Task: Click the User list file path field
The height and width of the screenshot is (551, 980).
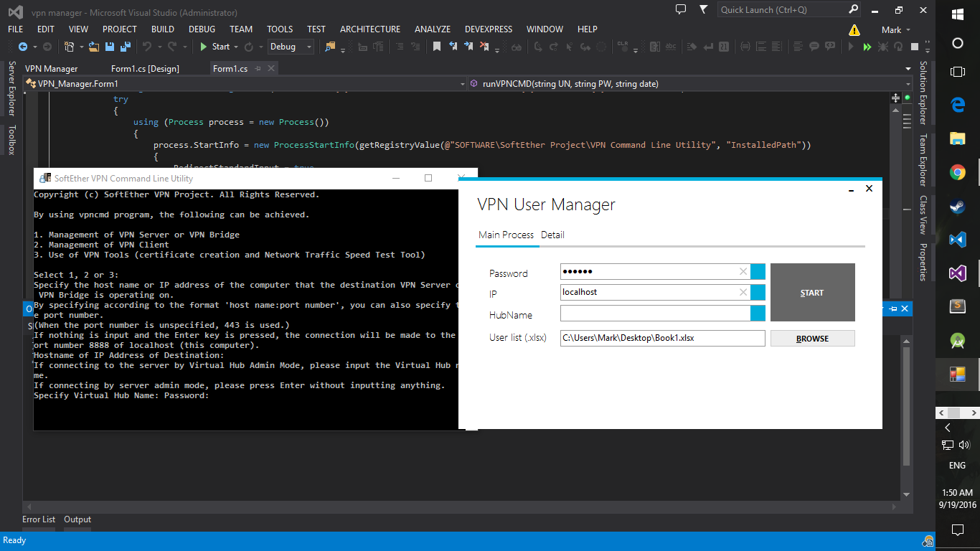Action: [663, 338]
